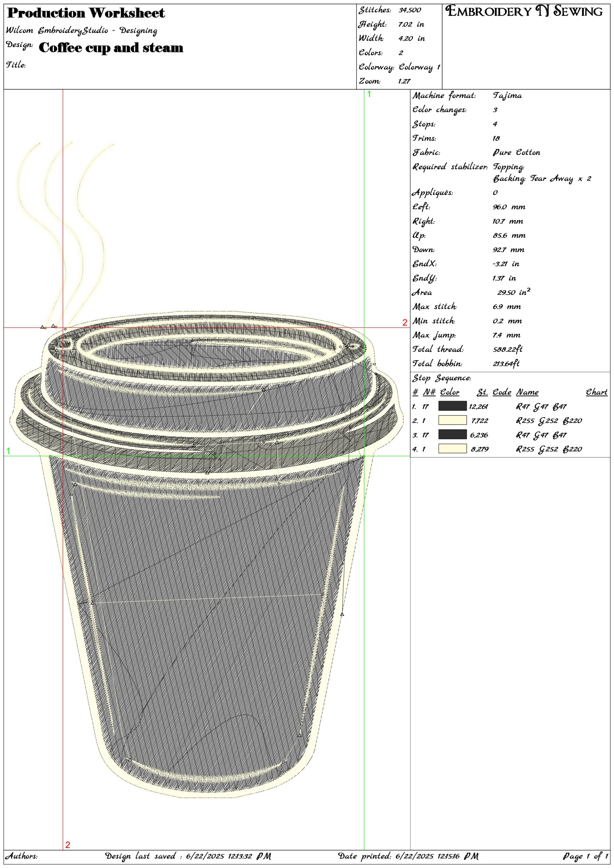Select the EndY value "1.37 in"
Image resolution: width=614 pixels, height=868 pixels.
(x=504, y=278)
